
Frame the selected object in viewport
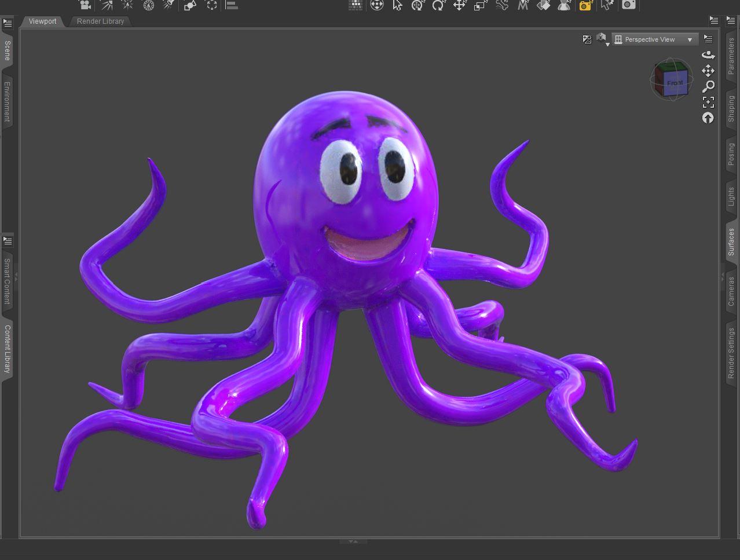click(708, 102)
